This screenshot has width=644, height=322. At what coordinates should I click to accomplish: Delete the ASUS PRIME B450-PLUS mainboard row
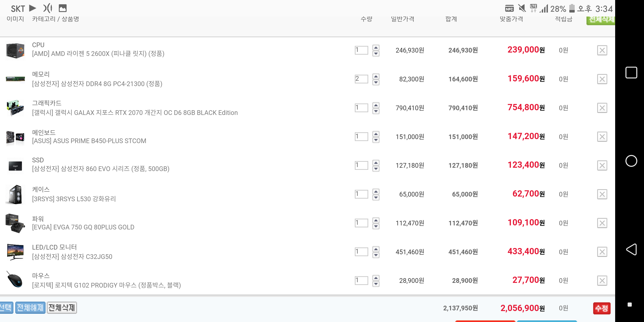click(602, 137)
